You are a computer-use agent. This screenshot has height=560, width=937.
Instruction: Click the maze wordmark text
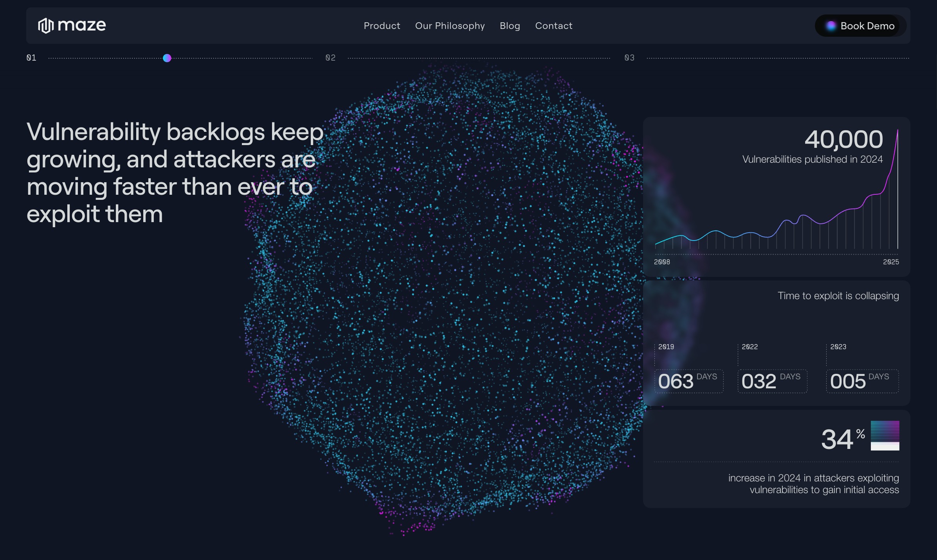click(x=82, y=26)
